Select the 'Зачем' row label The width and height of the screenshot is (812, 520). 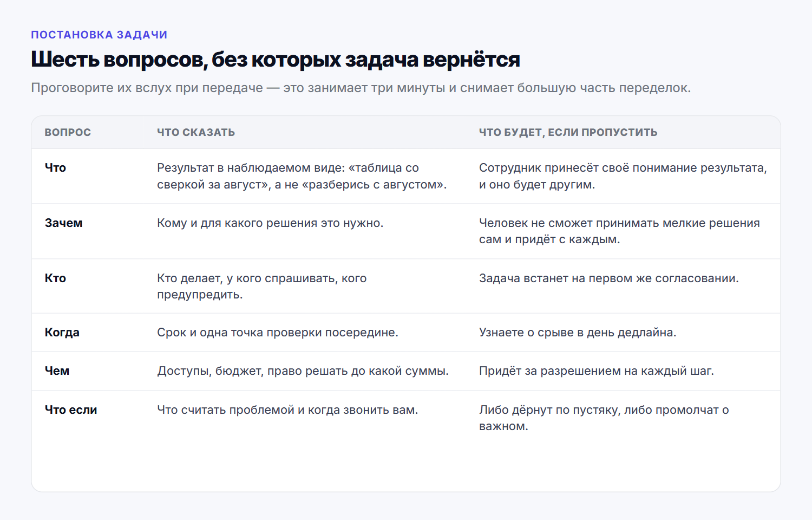point(63,223)
